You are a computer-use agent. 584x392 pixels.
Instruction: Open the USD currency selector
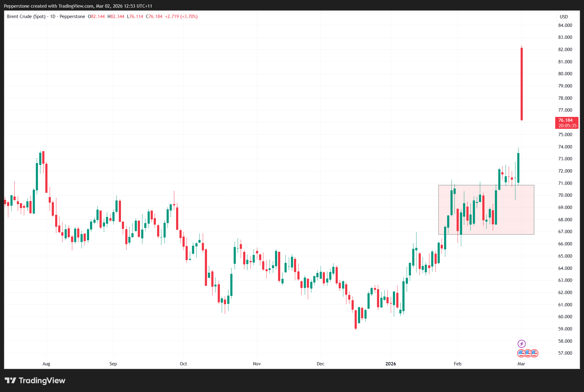564,17
